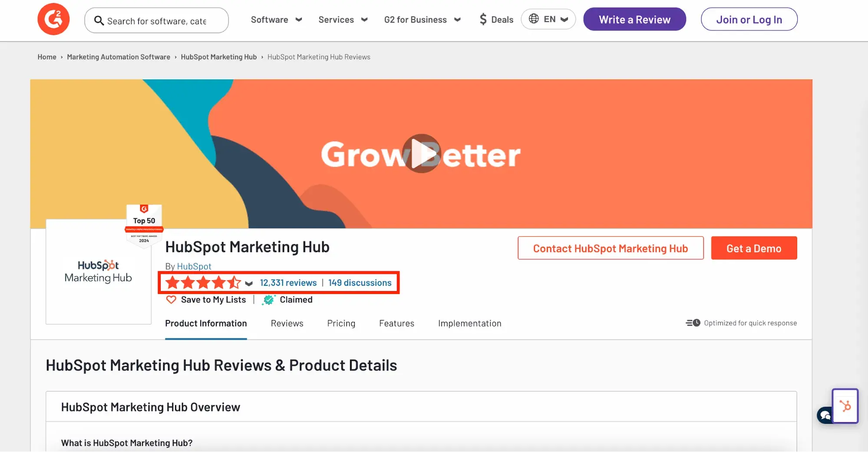Click the quick response clock icon

coord(693,323)
